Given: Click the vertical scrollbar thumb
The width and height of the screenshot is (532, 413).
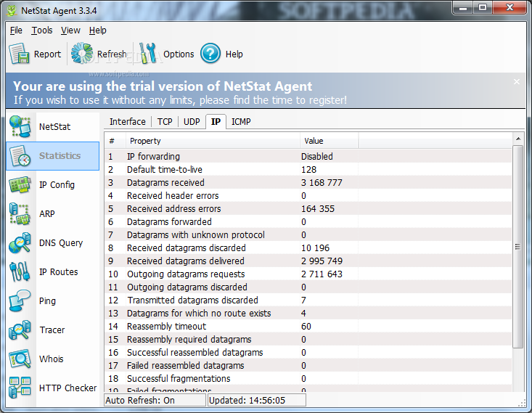Looking at the screenshot, I should [x=517, y=247].
